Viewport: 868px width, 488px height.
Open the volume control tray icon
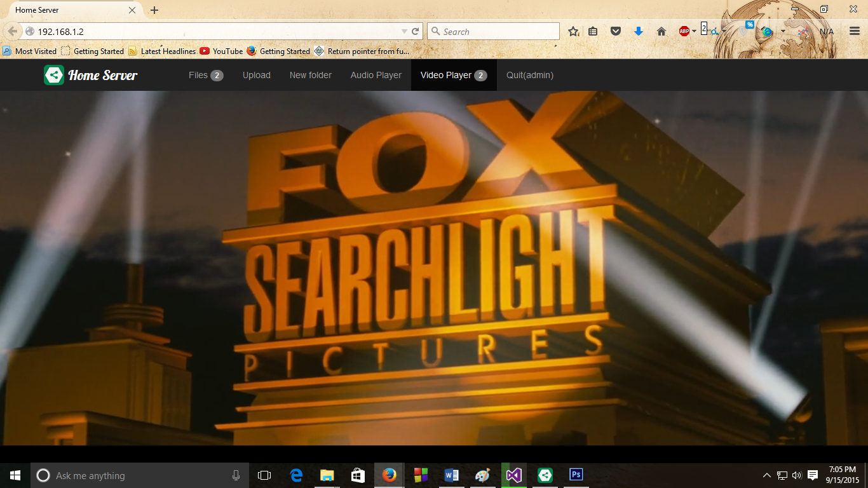coord(797,475)
